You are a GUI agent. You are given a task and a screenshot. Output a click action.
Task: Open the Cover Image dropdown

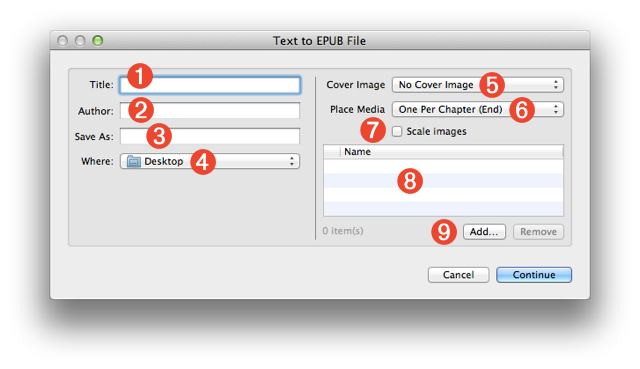(x=478, y=85)
